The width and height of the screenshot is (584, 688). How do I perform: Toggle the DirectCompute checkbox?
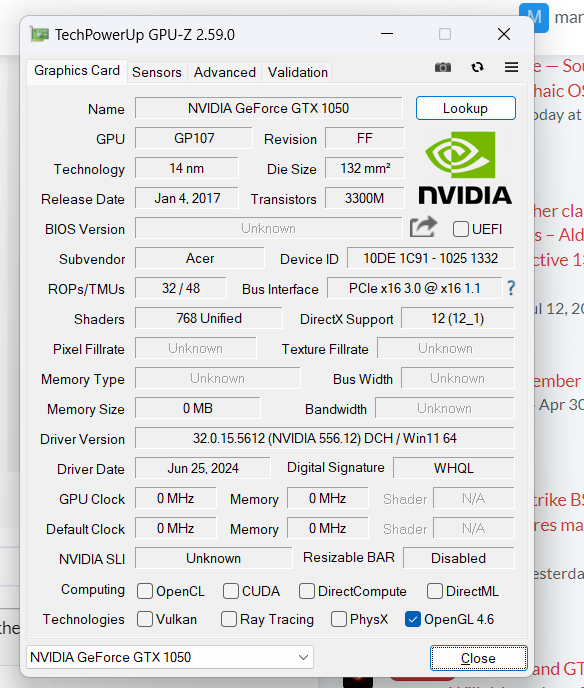click(307, 591)
